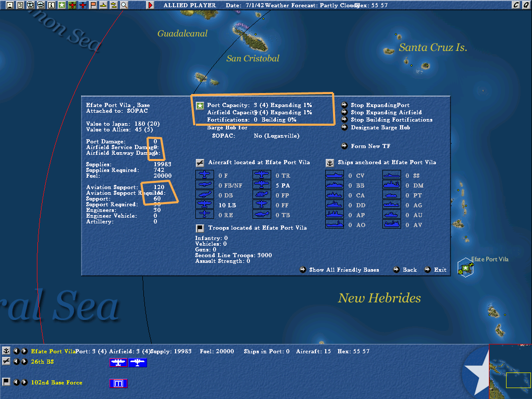Click the floppy disk save icon in top toolbar
This screenshot has width=532, height=399.
pyautogui.click(x=10, y=5)
